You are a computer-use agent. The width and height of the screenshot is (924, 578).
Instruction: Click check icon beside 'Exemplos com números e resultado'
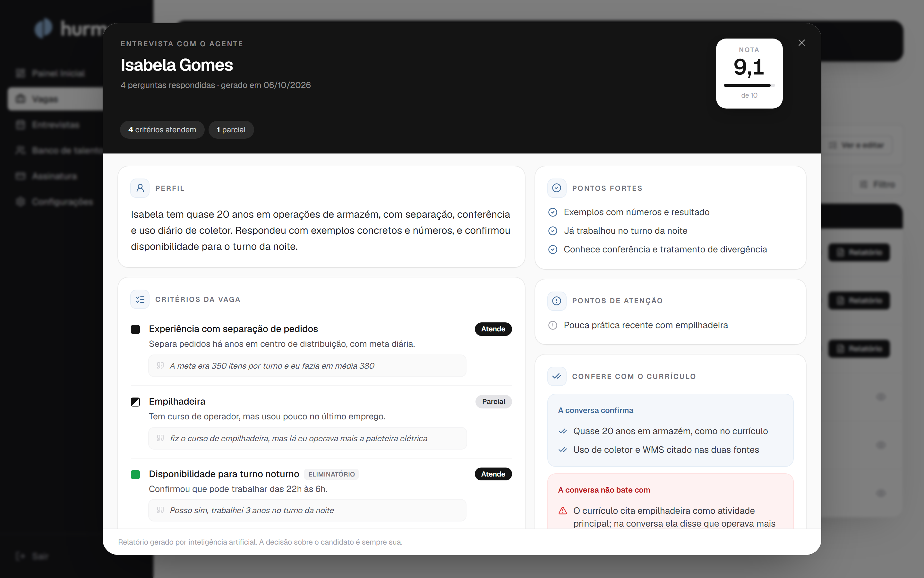pyautogui.click(x=552, y=212)
